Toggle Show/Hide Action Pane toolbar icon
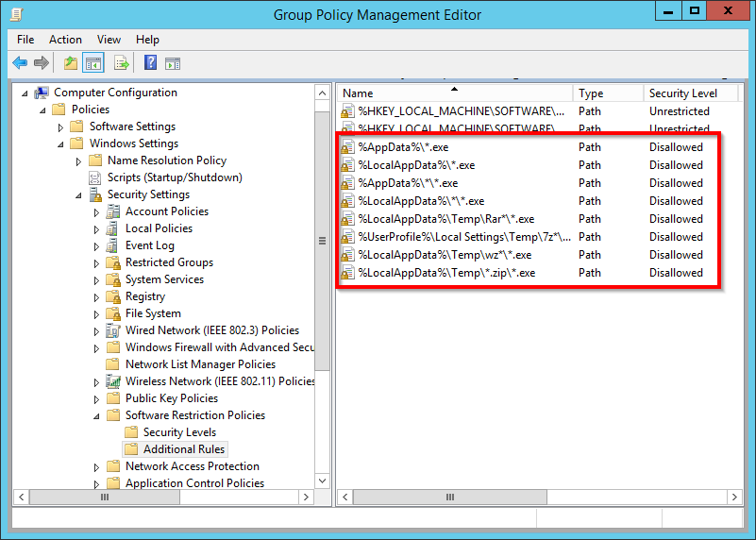 click(173, 63)
